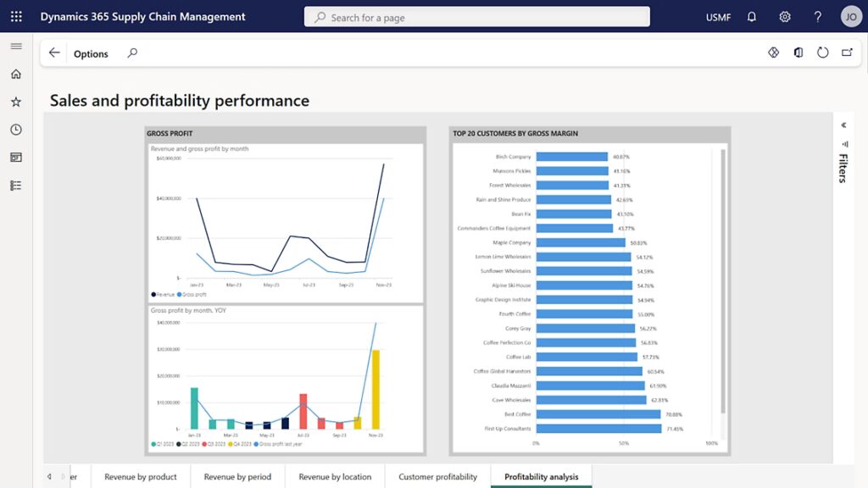Click the Search for a page box
The image size is (868, 488).
(x=477, y=17)
